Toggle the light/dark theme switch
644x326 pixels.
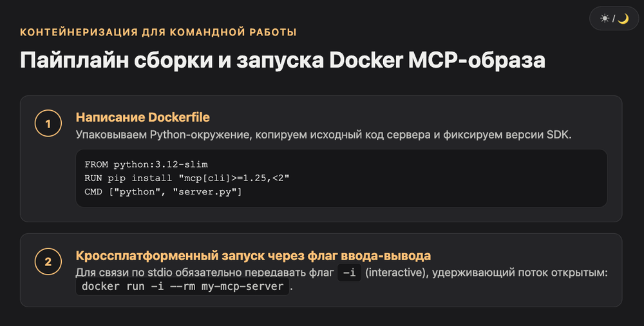click(x=614, y=19)
